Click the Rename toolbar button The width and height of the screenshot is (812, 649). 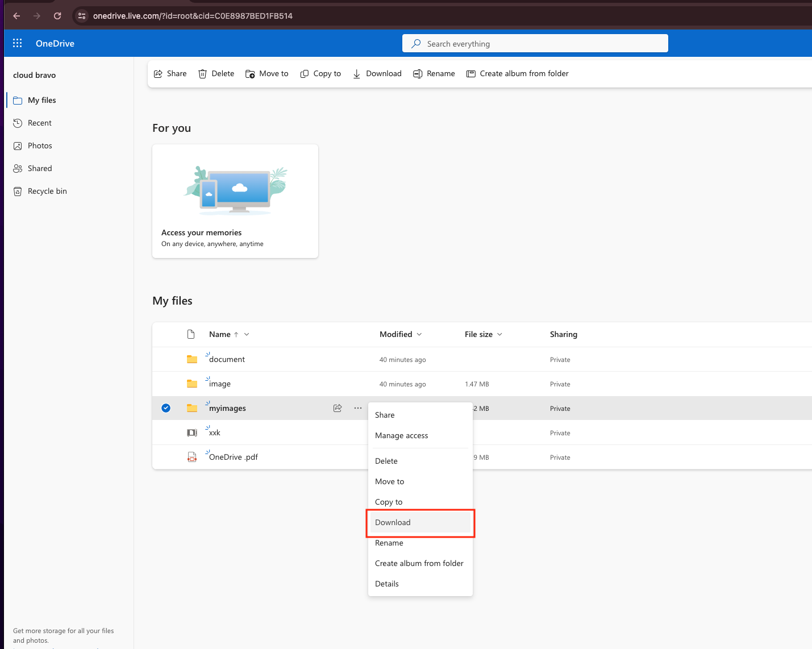click(434, 73)
